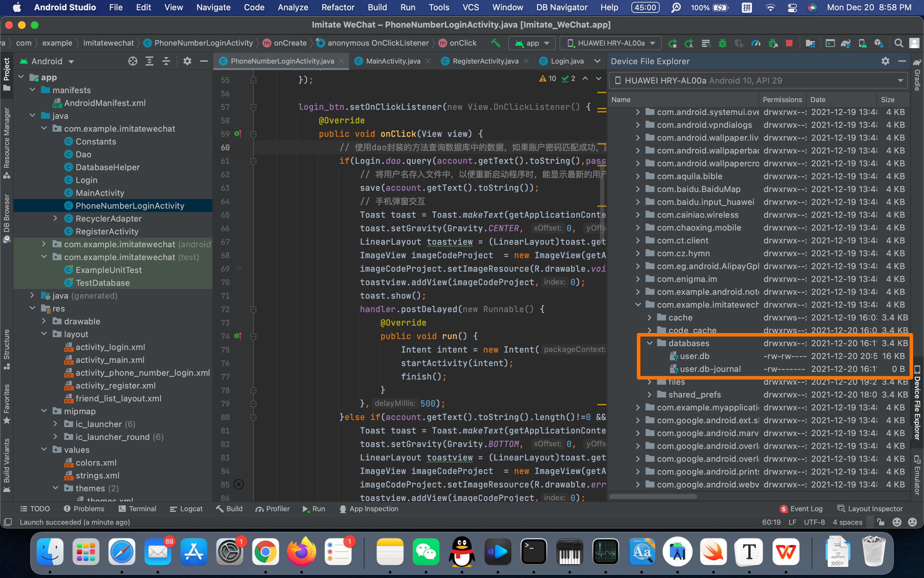Viewport: 924px width, 578px height.
Task: Toggle file read-only lock in status bar
Action: 881,522
